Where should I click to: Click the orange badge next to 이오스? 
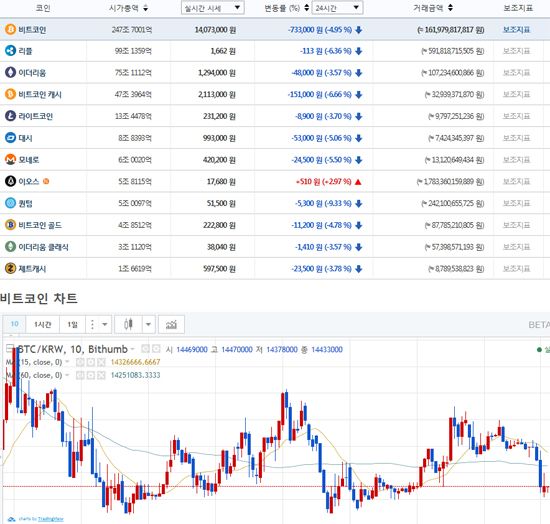coord(46,181)
